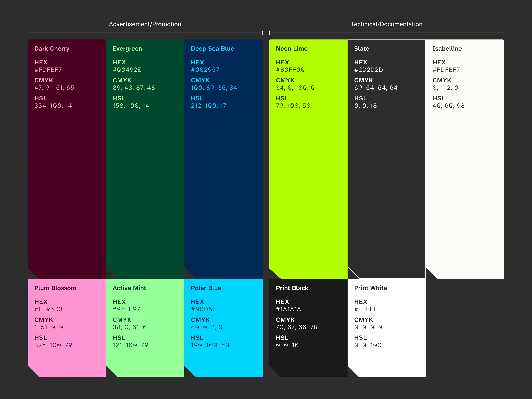
Task: Click CMYK value 70, 67, 66, 78
Action: (297, 327)
